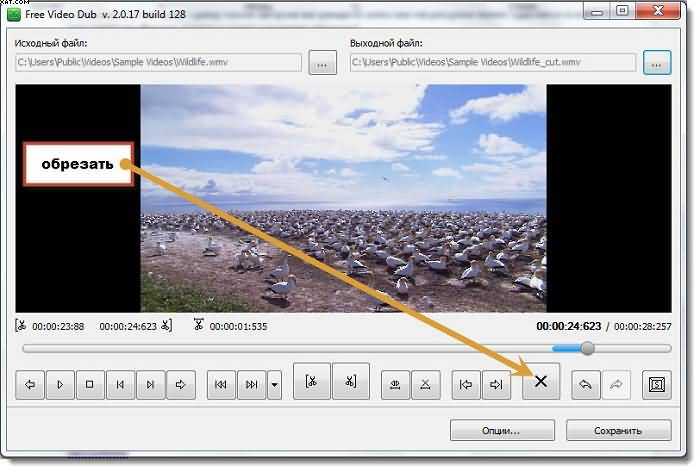
Task: Undo the last action
Action: point(586,384)
